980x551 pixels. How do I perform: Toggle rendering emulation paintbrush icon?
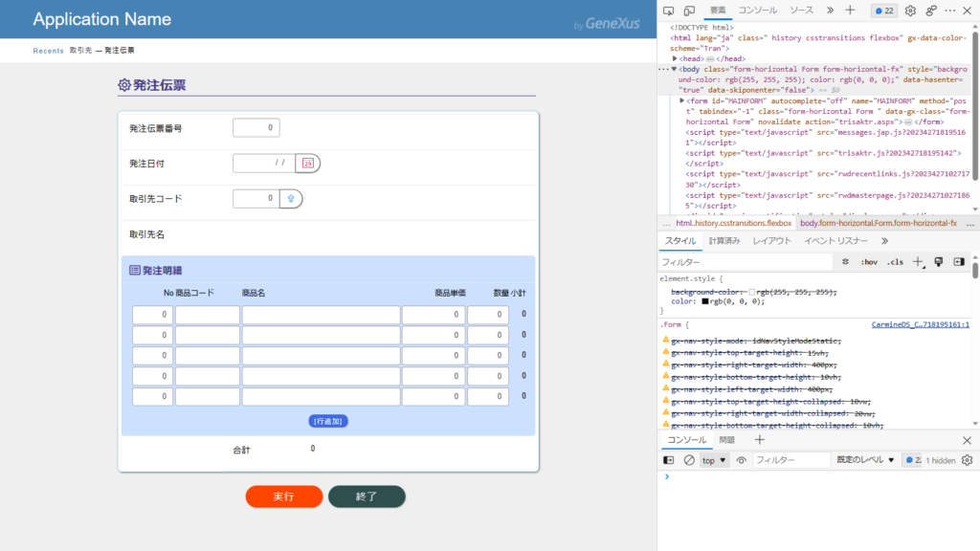tap(938, 262)
